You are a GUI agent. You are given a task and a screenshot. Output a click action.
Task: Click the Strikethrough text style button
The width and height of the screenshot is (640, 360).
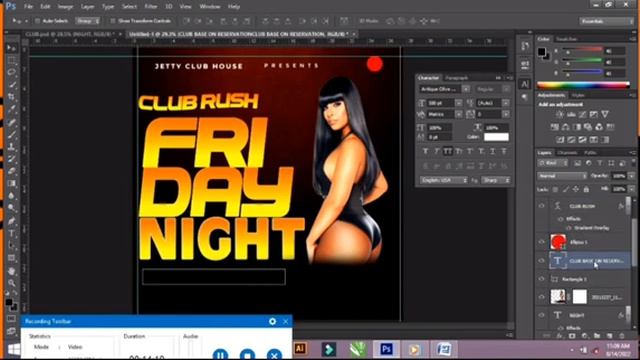pos(504,151)
